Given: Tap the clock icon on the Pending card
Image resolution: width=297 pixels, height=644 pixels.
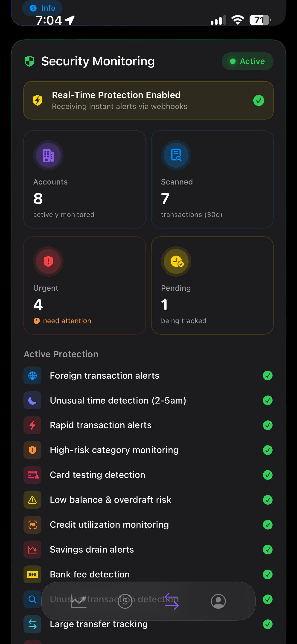Looking at the screenshot, I should (x=176, y=261).
